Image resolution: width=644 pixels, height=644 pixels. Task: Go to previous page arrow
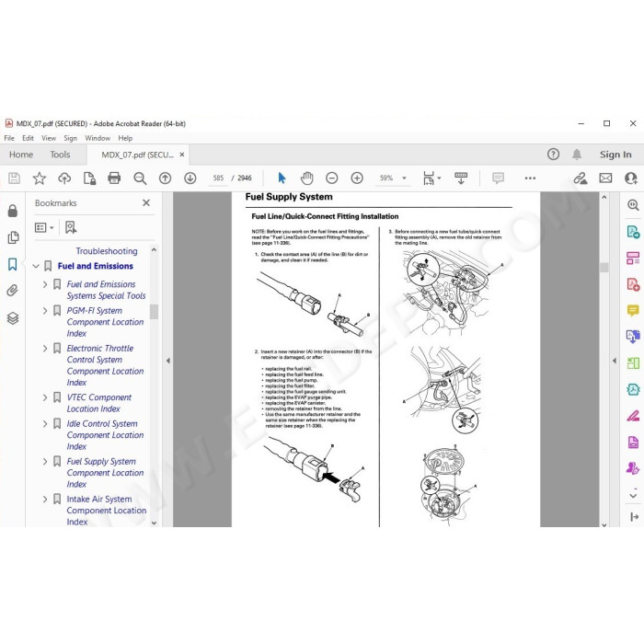(165, 178)
